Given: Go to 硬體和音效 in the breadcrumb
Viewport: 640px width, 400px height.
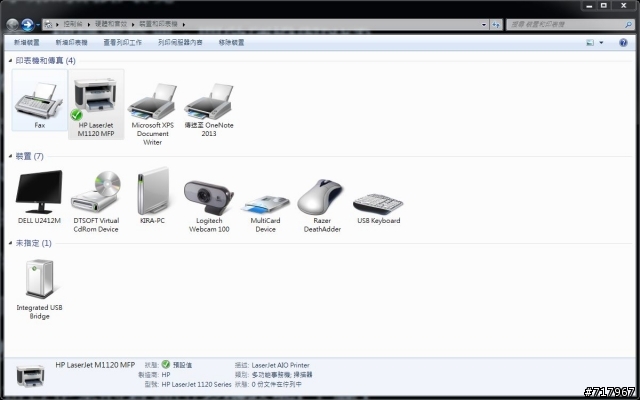Looking at the screenshot, I should point(111,24).
